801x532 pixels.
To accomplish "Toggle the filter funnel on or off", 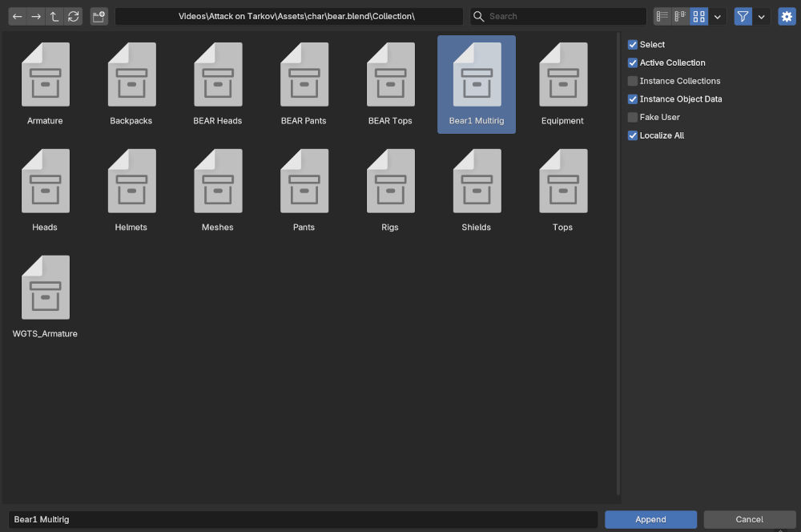I will [x=743, y=16].
